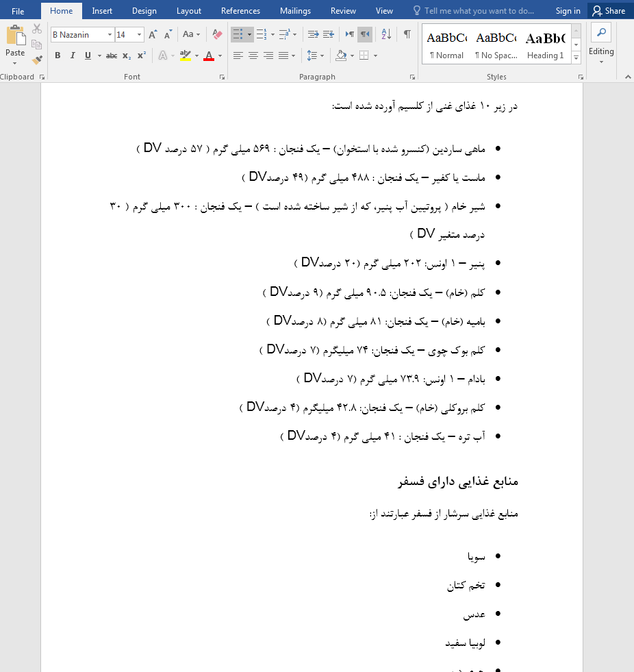Open the File tab
This screenshot has height=672, width=634.
[x=18, y=11]
